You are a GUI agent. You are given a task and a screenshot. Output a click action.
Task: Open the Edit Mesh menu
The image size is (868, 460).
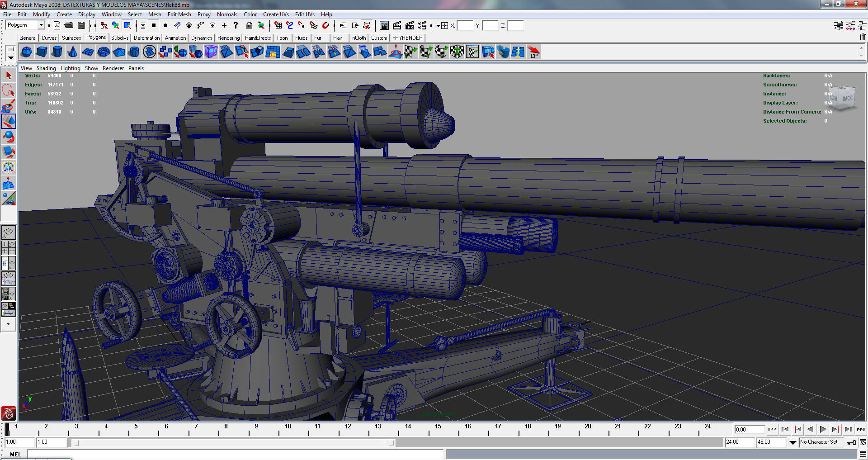tap(179, 14)
